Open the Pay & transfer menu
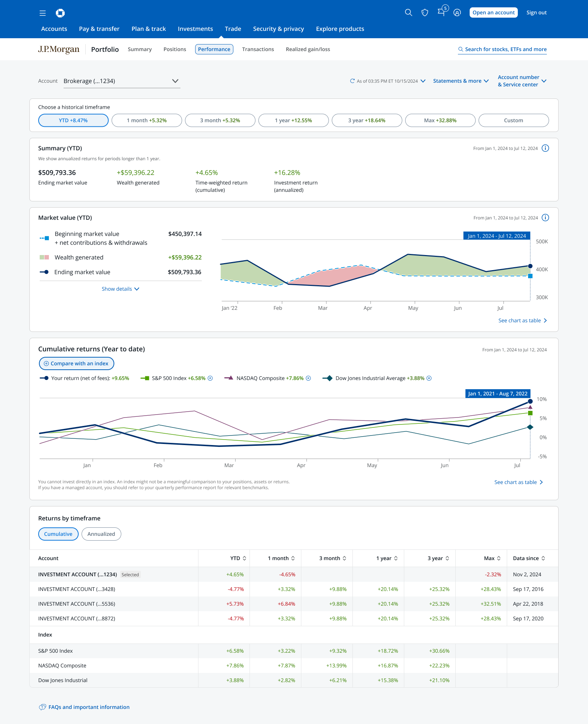This screenshot has height=724, width=588. [x=99, y=29]
